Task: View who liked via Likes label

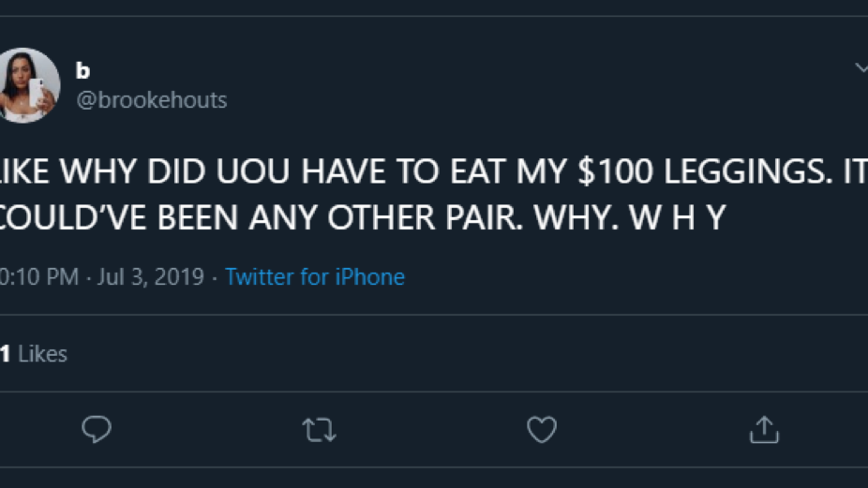Action: pos(42,354)
